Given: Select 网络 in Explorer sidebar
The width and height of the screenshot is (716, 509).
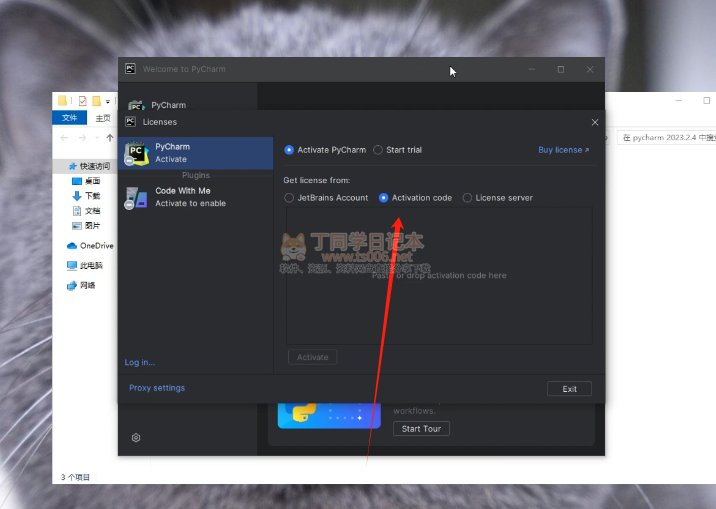Looking at the screenshot, I should coord(81,285).
